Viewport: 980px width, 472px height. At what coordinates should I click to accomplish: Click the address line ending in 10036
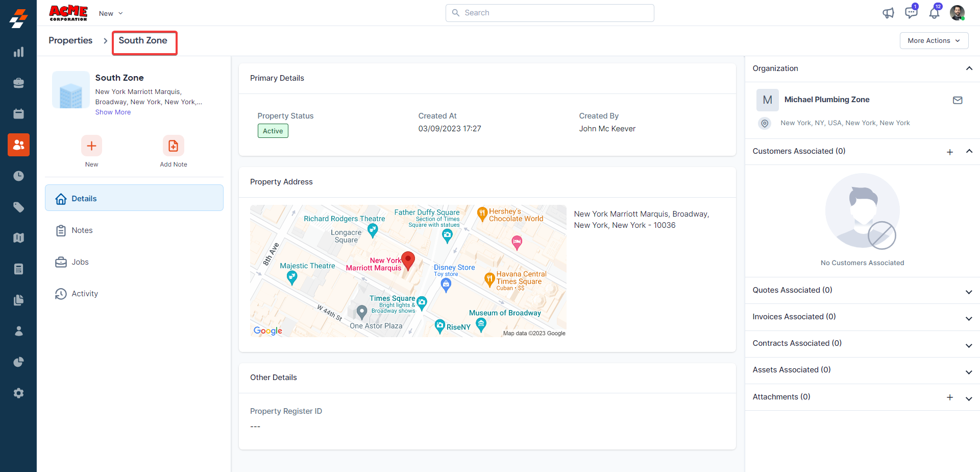click(x=625, y=225)
